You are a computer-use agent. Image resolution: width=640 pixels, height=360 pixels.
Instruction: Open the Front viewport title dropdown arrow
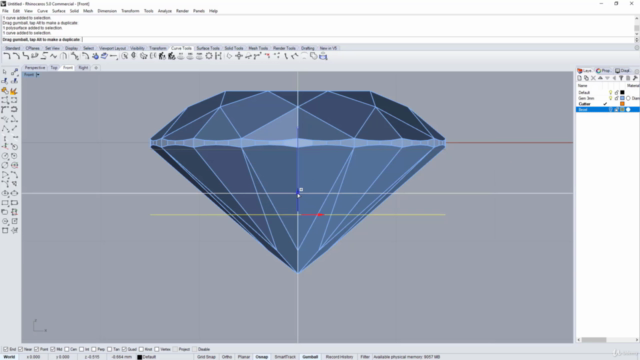point(38,75)
